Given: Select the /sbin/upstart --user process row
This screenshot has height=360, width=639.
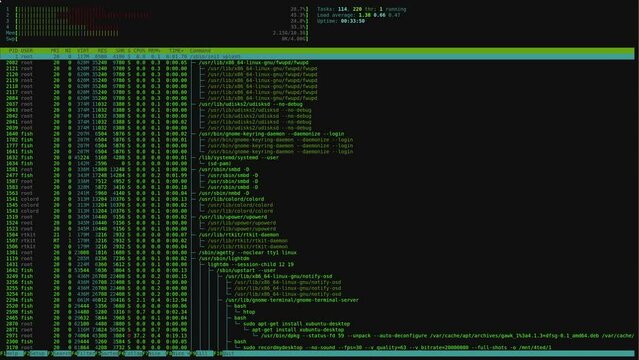Looking at the screenshot, I should (317, 270).
